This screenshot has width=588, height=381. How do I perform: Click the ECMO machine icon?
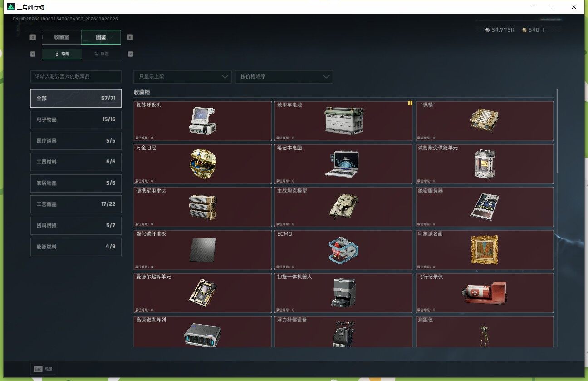343,250
